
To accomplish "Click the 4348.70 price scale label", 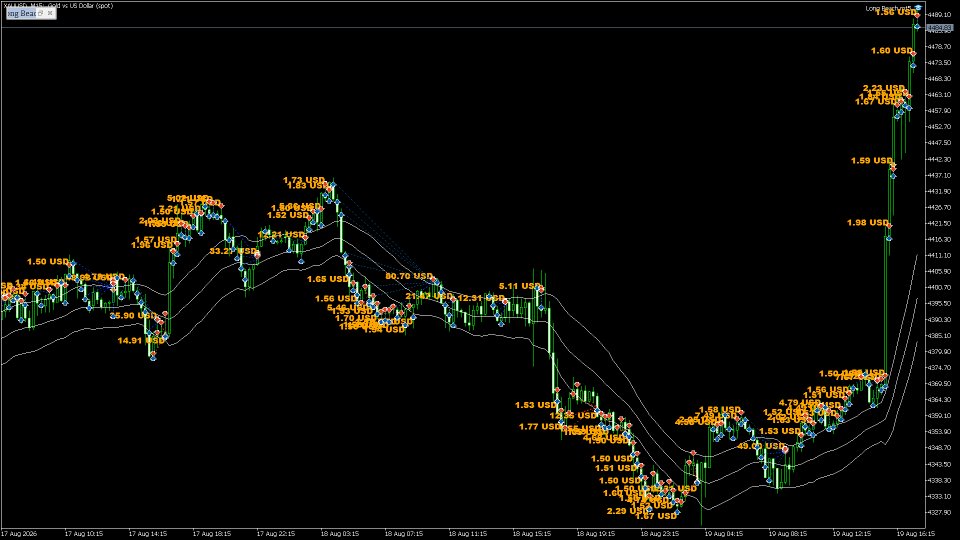I will click(x=940, y=448).
